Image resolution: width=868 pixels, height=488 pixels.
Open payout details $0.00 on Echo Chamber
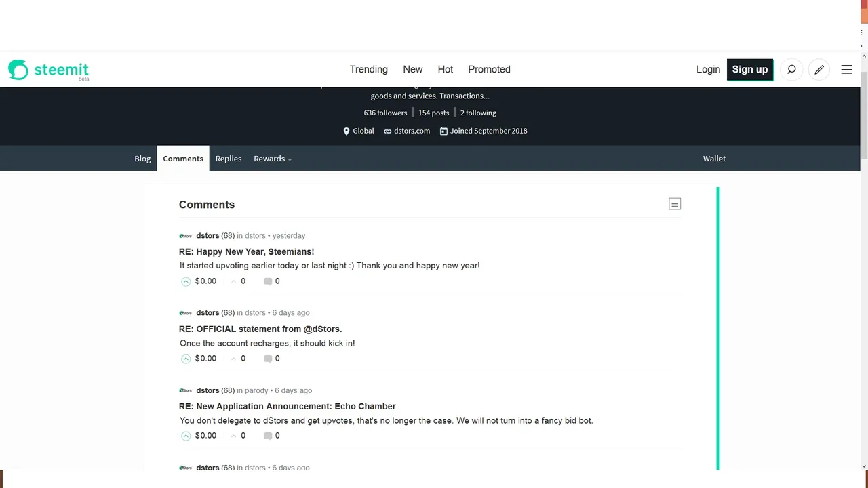pos(205,436)
